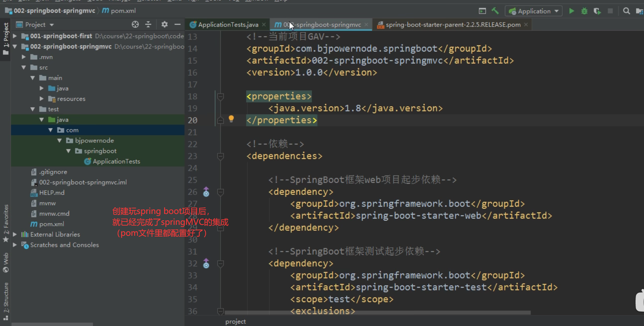This screenshot has width=644, height=326.
Task: Click pom.xml breadcrumb in navigation bar
Action: (119, 11)
